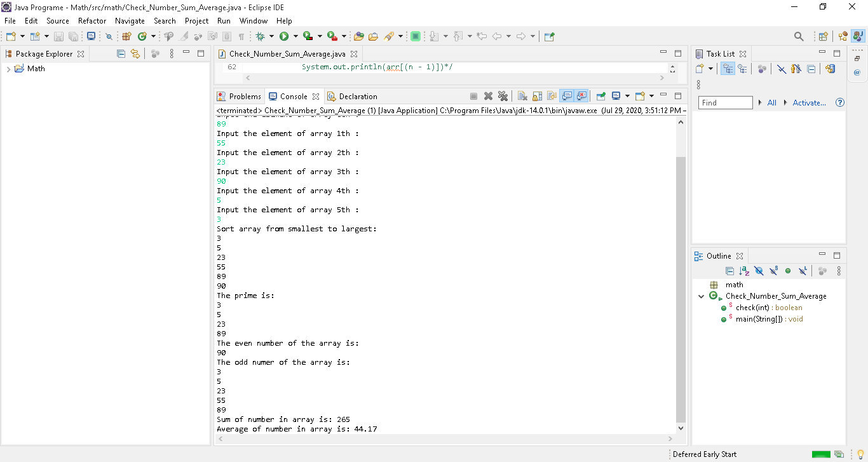Collapse Check_Number_Sum_Average node in Outline
Viewport: 868px width, 462px height.
(x=701, y=296)
